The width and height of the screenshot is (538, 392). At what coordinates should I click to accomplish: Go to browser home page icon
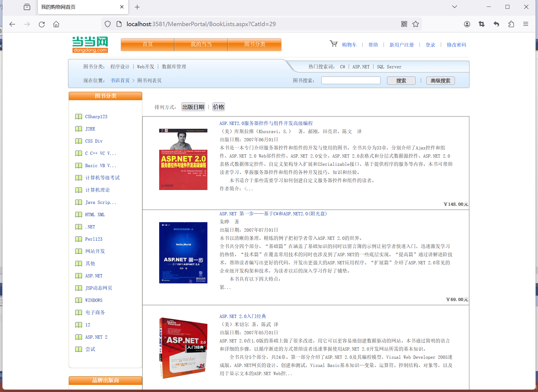click(x=56, y=24)
